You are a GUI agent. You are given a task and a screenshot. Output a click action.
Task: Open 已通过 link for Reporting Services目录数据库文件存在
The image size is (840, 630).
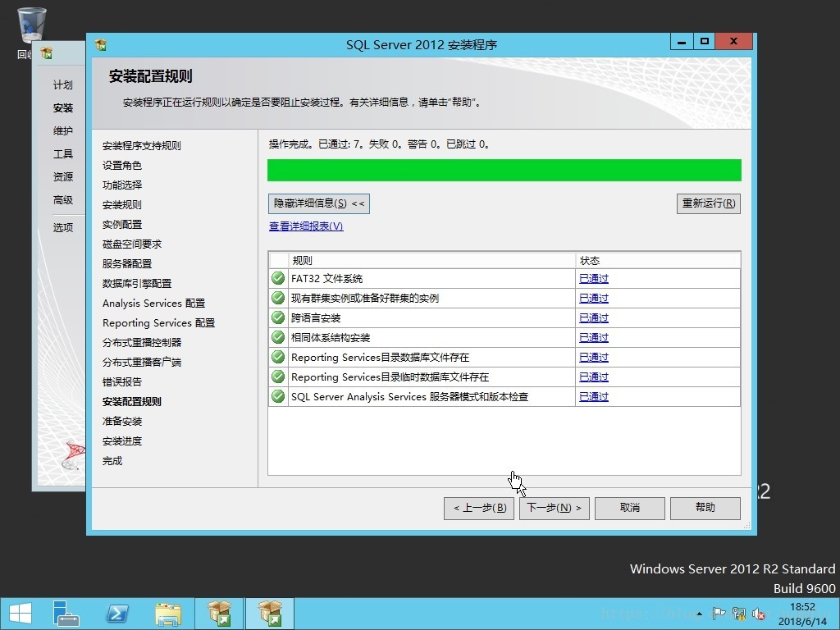click(594, 358)
